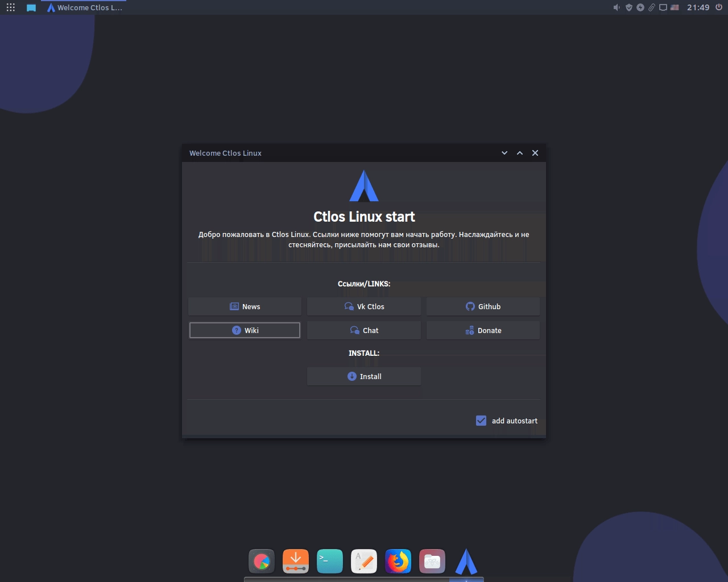Open the shield security tray icon

(x=628, y=7)
